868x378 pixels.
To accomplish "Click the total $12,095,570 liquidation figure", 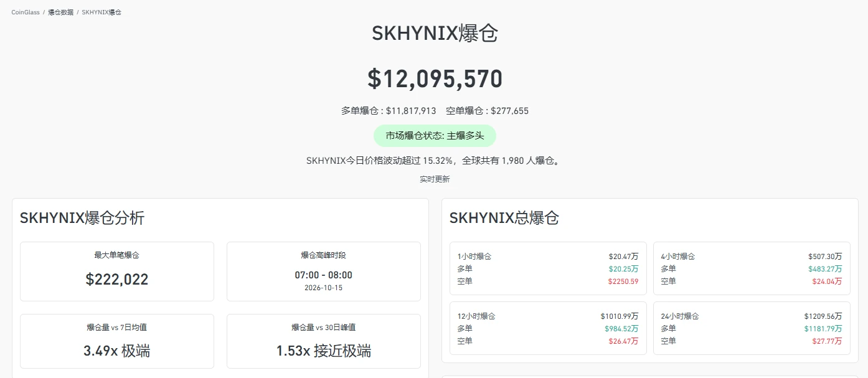I will click(x=435, y=79).
